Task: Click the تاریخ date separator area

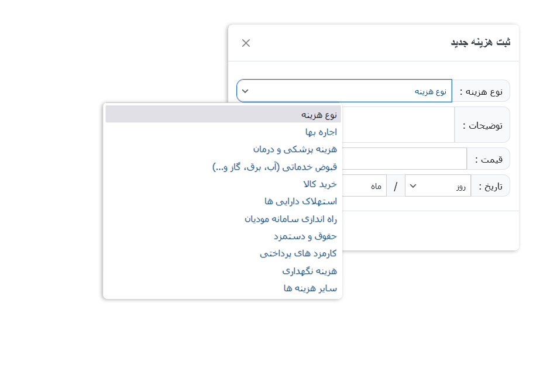Action: (x=396, y=185)
